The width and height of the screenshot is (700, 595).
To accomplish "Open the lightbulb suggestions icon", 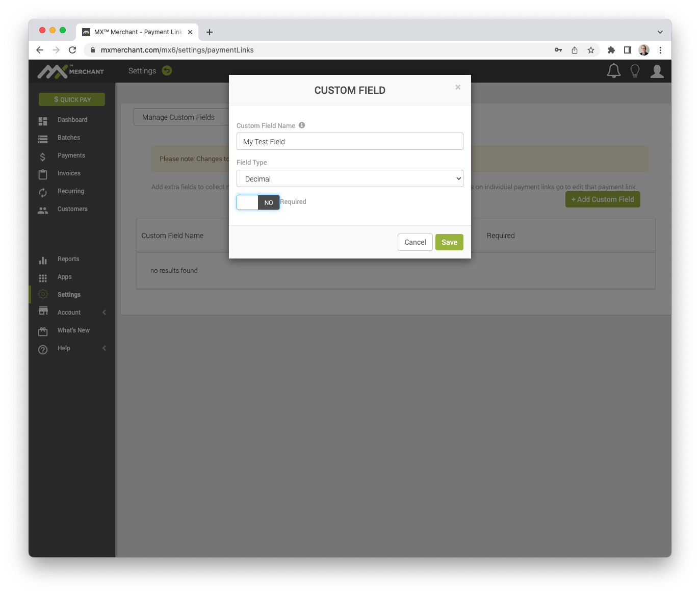I will coord(635,71).
